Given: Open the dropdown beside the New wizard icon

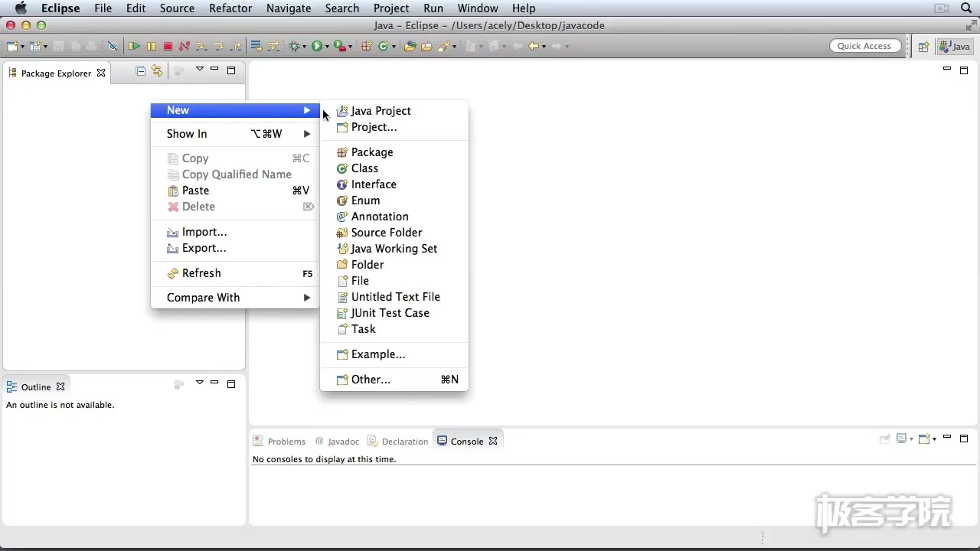Looking at the screenshot, I should pyautogui.click(x=23, y=47).
